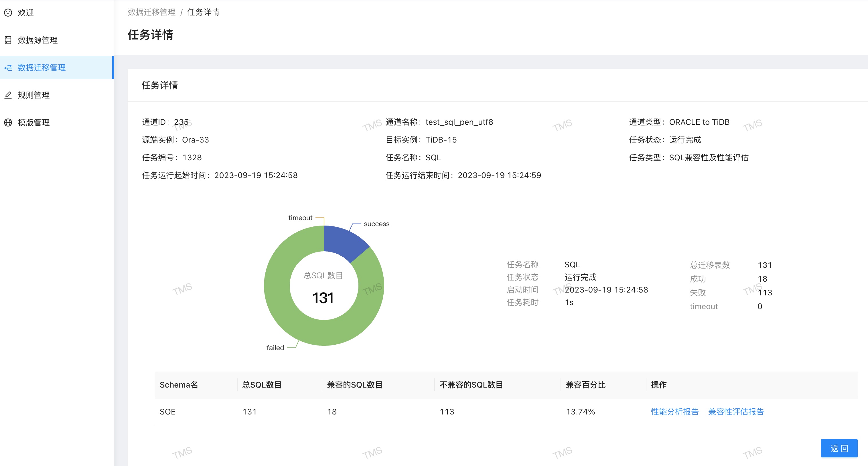Open the 欢迎 page from the sidebar
Image resolution: width=868 pixels, height=466 pixels.
(25, 13)
